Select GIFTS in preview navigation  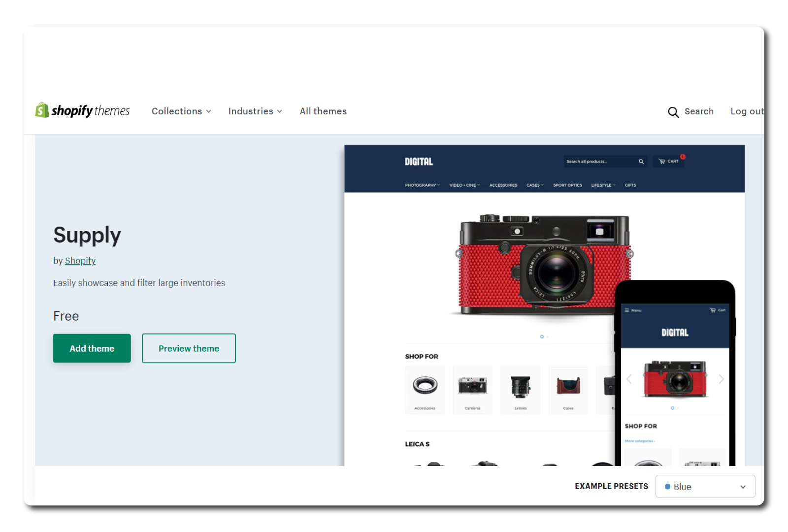pos(630,185)
